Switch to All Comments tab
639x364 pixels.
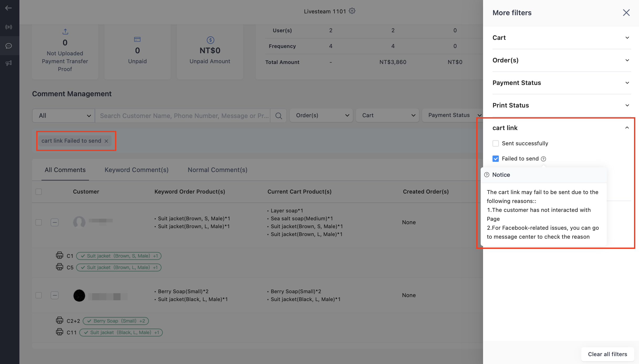point(65,170)
